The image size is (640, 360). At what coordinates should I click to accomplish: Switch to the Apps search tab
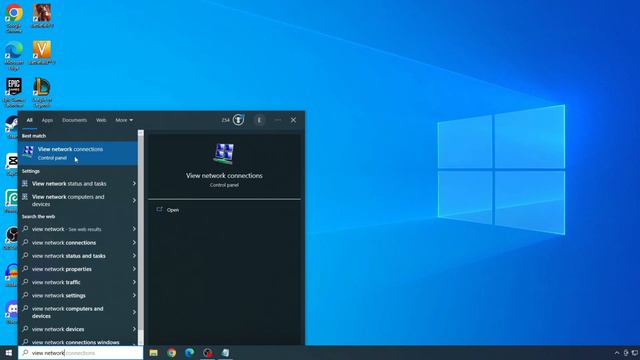coord(47,120)
